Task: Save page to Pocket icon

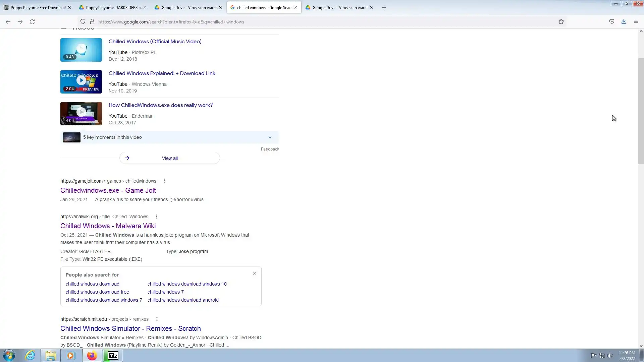Action: coord(611,22)
